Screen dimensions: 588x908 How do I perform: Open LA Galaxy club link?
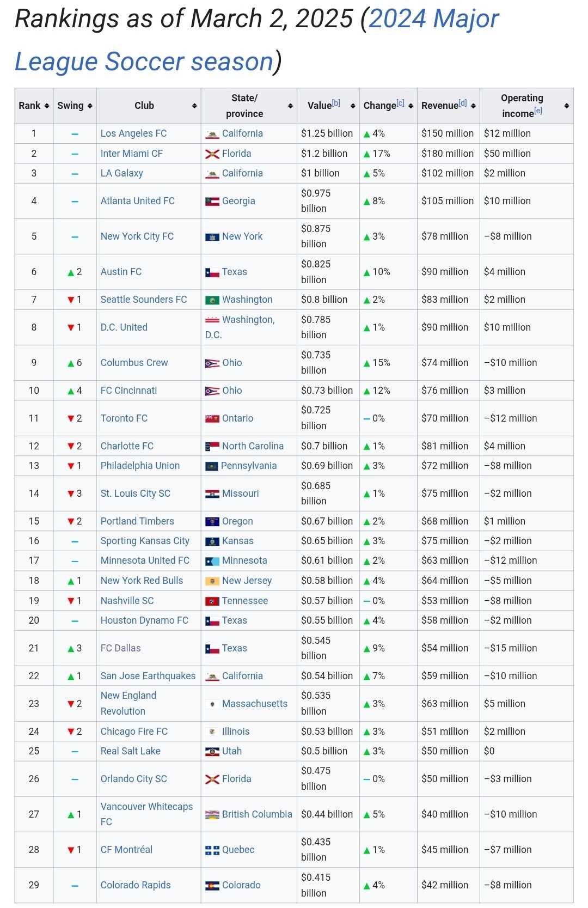122,173
